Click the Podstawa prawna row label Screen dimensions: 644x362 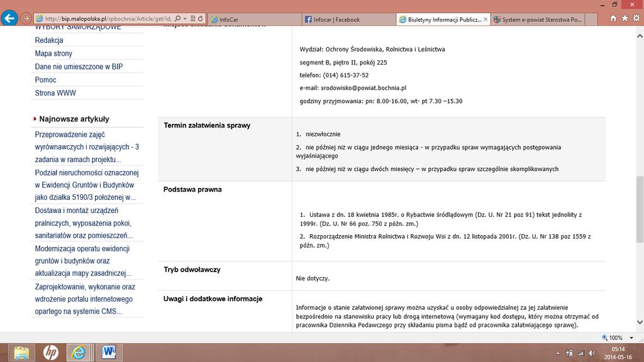[192, 189]
